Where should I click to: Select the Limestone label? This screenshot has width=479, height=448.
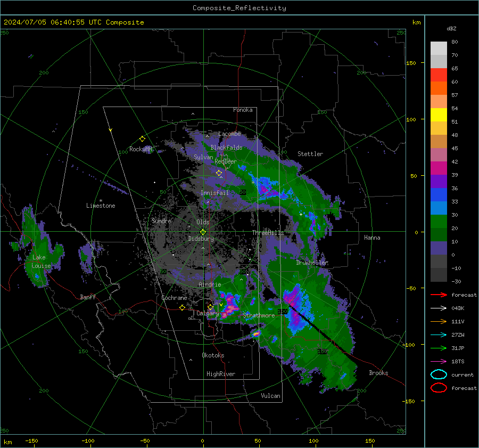(x=101, y=206)
